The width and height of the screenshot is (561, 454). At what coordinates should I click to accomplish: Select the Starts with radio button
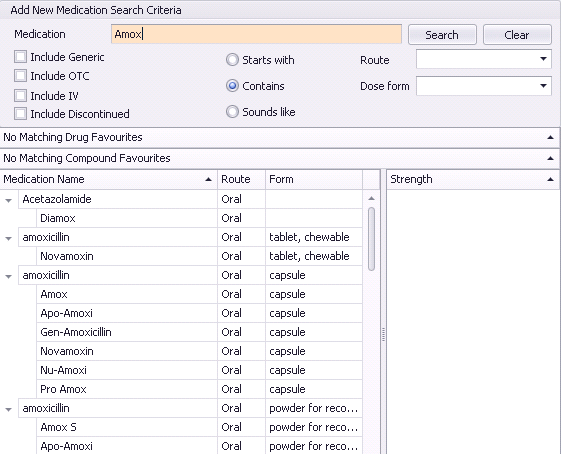232,60
